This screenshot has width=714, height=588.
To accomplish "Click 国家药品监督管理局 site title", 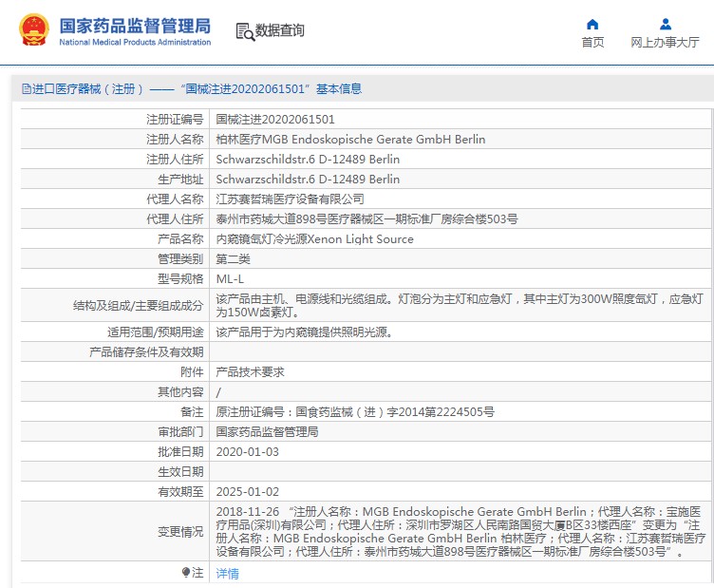I will tap(135, 26).
